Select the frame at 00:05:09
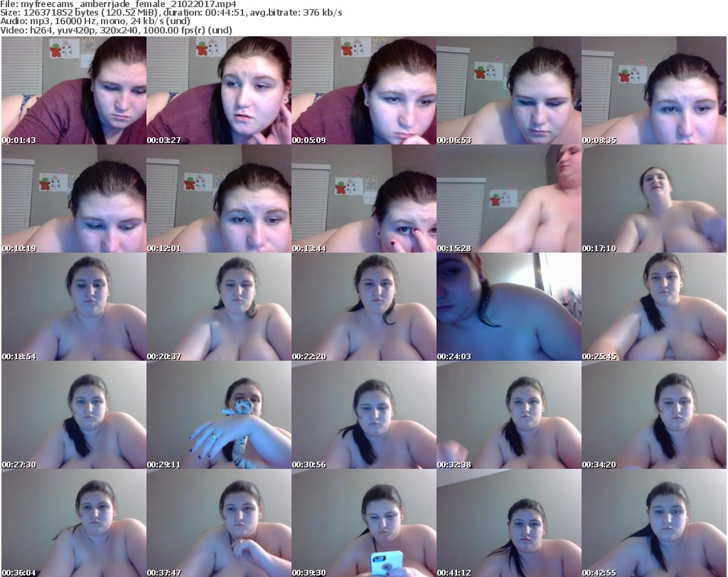728x577 pixels. tap(364, 90)
